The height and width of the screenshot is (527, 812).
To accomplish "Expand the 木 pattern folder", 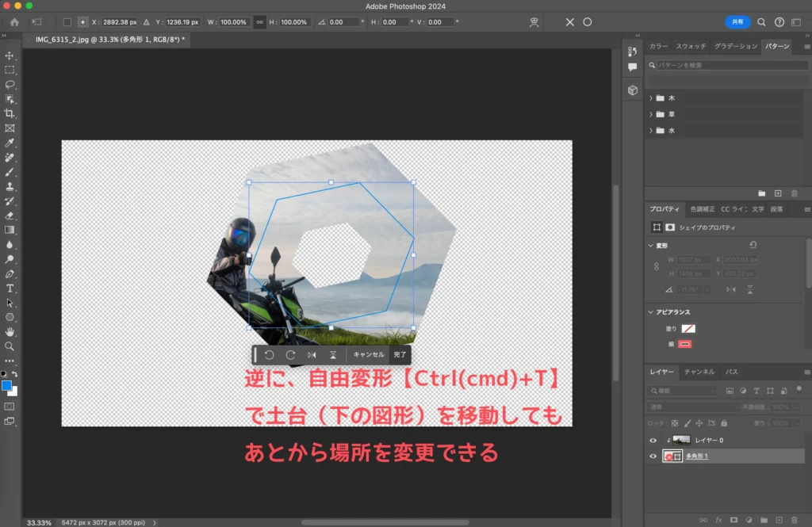I will coord(651,98).
